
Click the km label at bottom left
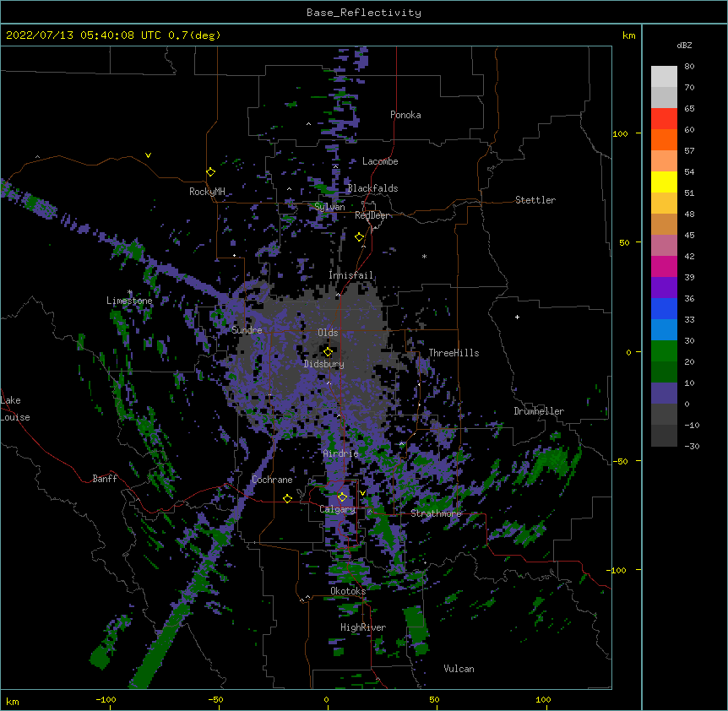[13, 701]
